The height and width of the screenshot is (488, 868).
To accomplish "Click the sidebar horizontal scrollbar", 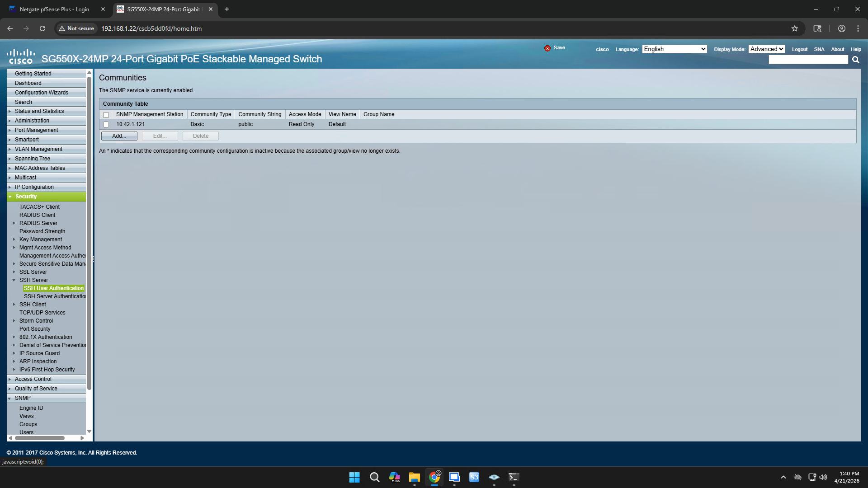I will pos(40,438).
